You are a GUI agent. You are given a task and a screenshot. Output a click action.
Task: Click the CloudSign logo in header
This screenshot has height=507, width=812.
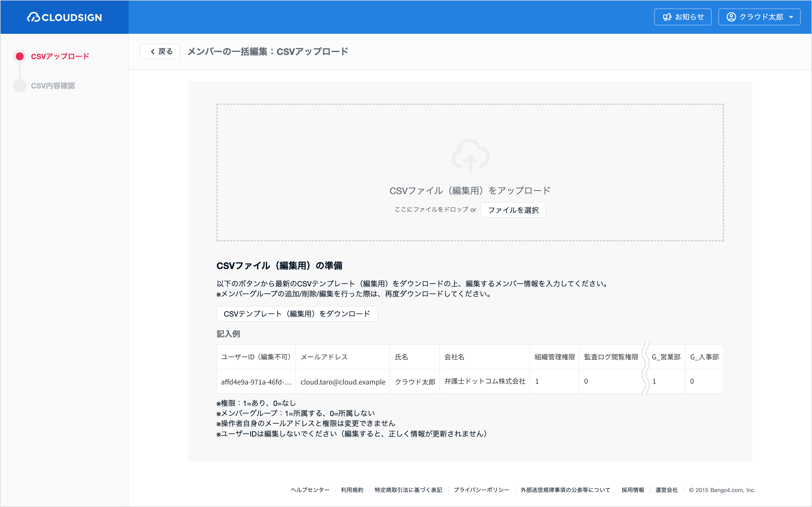[64, 17]
